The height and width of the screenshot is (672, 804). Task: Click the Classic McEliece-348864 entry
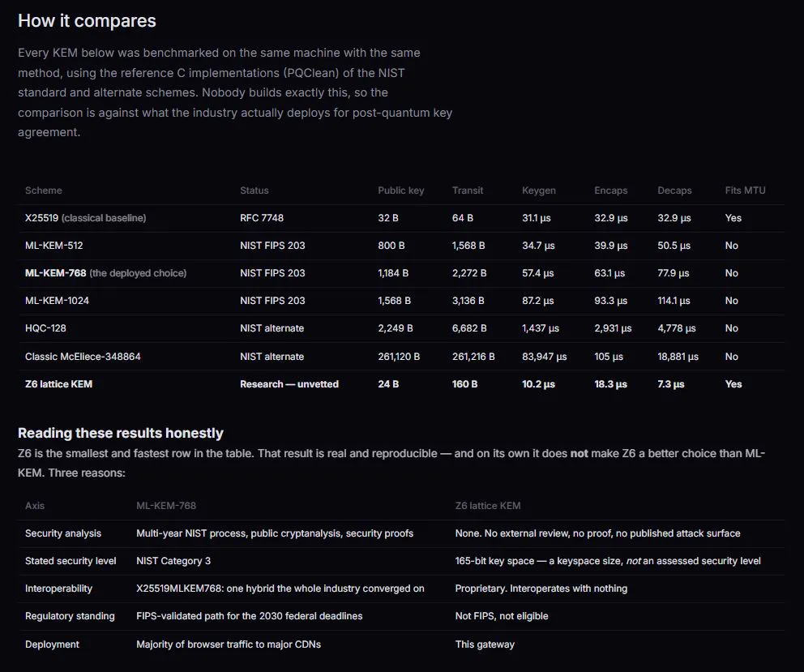(x=83, y=357)
